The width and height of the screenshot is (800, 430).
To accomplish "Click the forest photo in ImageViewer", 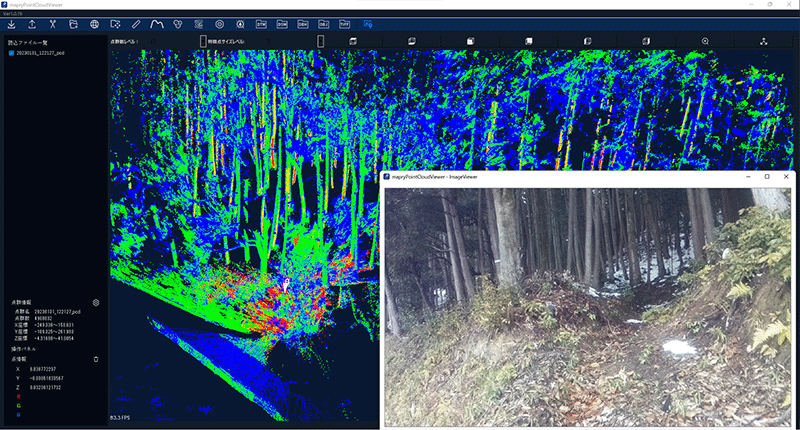I will click(x=590, y=300).
